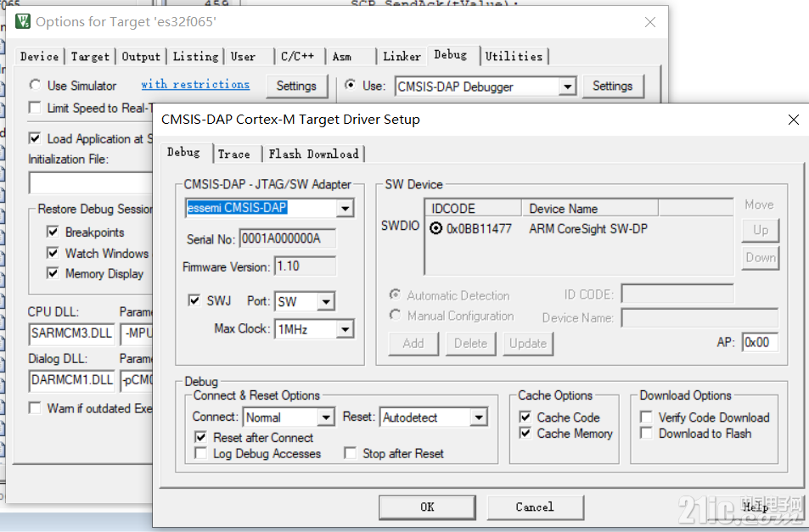The image size is (809, 532).
Task: Uncheck the Memory Display restore option
Action: click(x=53, y=273)
